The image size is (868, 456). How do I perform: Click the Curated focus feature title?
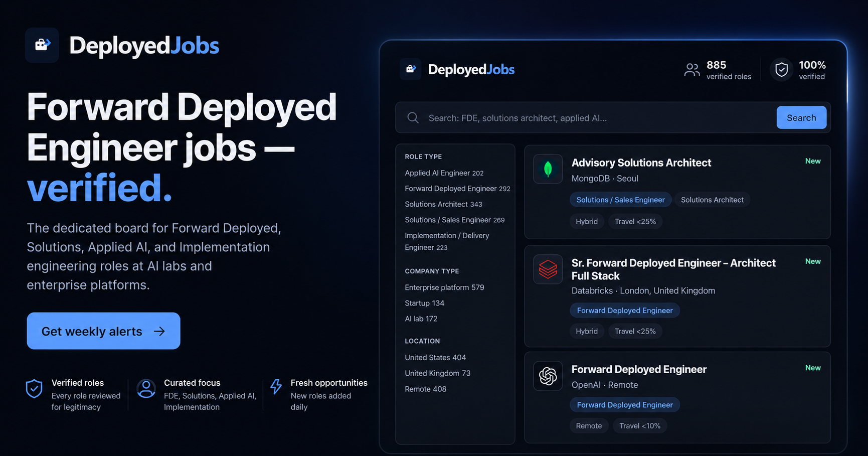point(192,383)
